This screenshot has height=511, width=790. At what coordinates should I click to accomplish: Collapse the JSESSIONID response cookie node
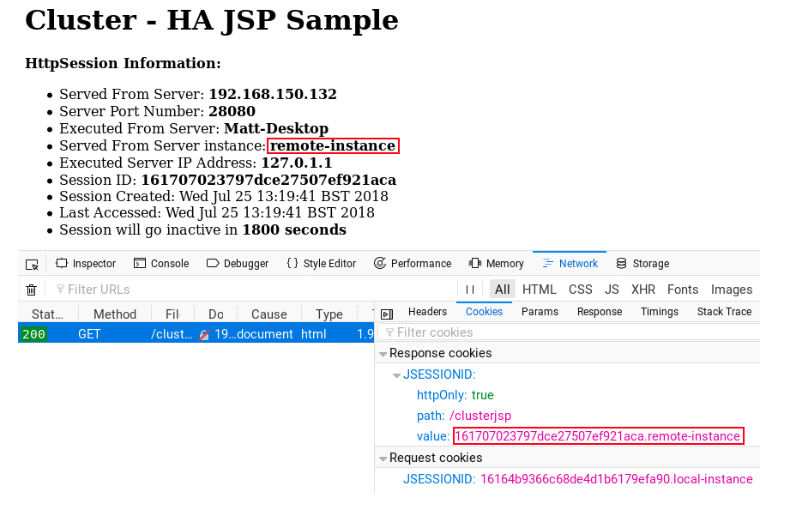point(397,375)
